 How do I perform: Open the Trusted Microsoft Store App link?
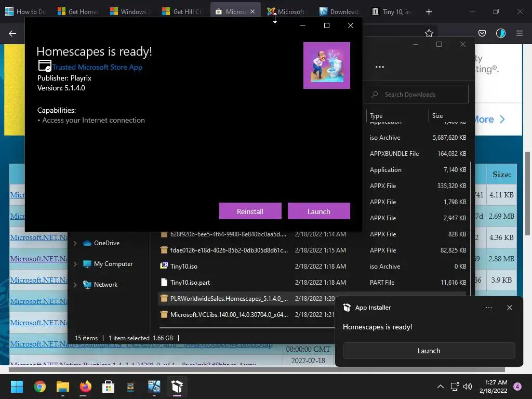97,67
